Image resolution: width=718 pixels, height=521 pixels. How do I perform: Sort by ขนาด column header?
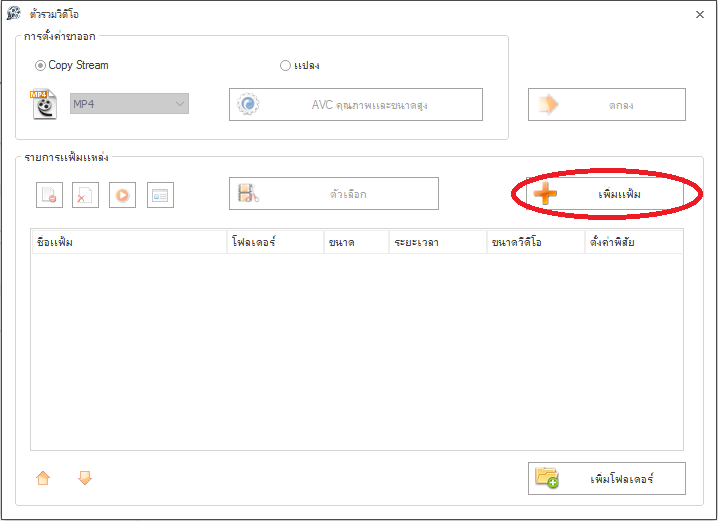tap(357, 242)
